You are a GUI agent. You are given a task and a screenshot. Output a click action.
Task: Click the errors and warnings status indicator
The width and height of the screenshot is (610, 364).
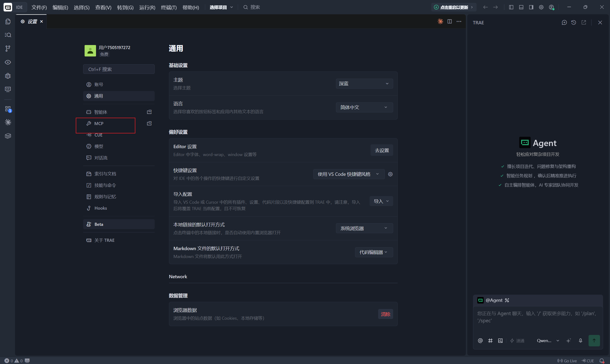tap(14, 361)
